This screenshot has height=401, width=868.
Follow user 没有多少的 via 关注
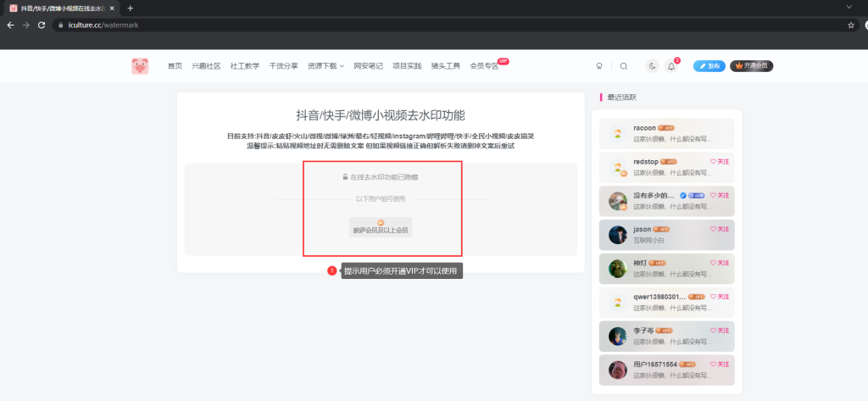[720, 195]
